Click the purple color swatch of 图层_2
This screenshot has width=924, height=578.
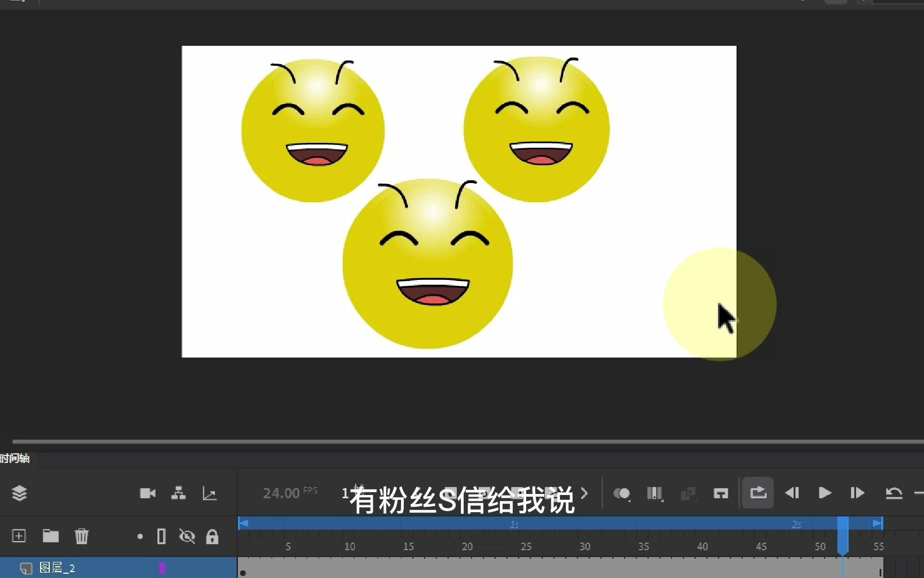coord(162,568)
